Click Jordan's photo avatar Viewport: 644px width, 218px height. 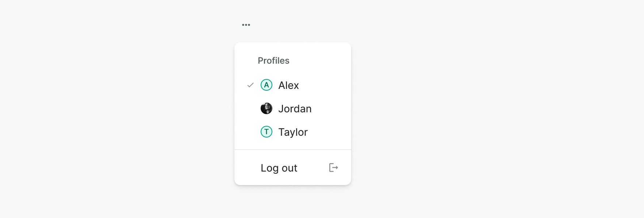coord(267,109)
